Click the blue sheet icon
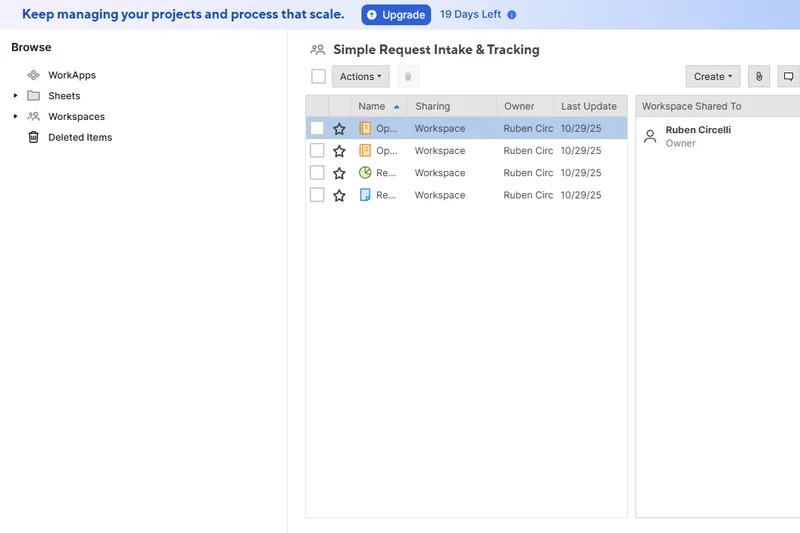 pos(365,195)
